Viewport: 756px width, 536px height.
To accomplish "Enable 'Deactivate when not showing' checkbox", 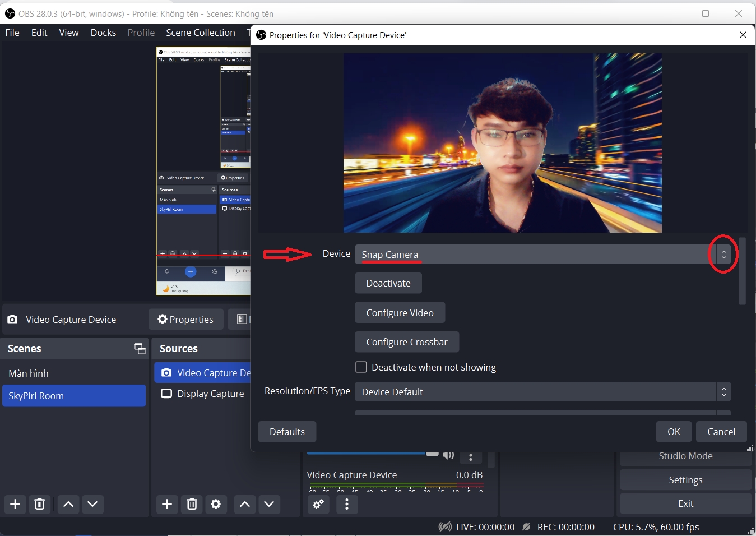I will coord(361,367).
